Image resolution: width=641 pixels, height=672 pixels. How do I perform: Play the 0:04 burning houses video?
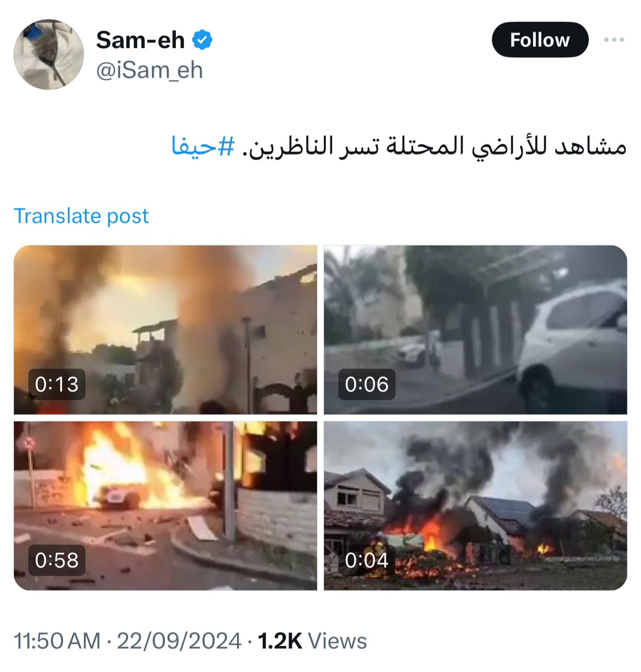[x=476, y=505]
